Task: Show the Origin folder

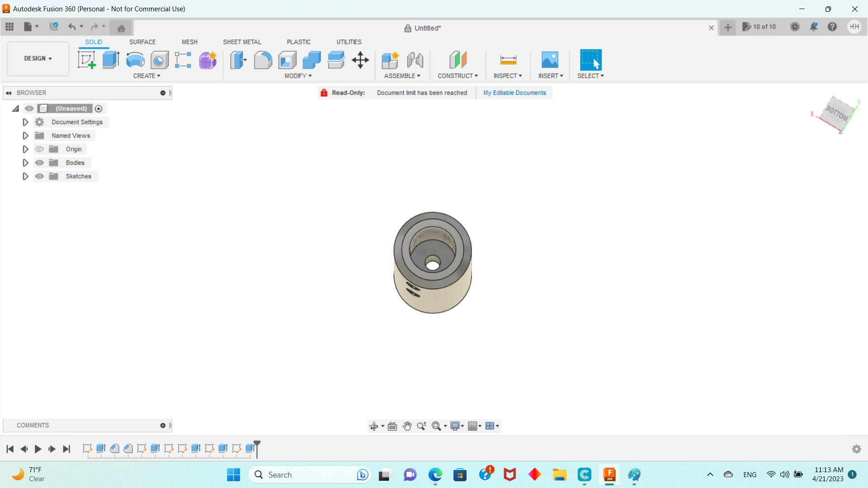Action: (x=39, y=149)
